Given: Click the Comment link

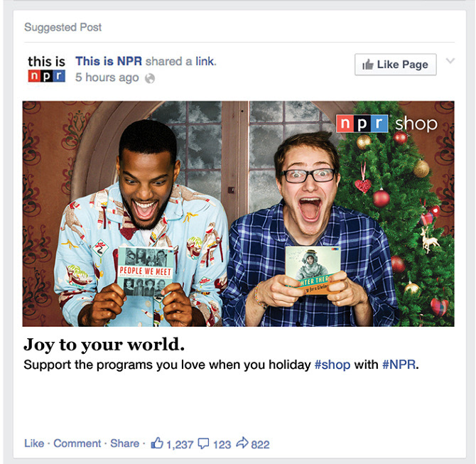Looking at the screenshot, I should click(x=77, y=443).
